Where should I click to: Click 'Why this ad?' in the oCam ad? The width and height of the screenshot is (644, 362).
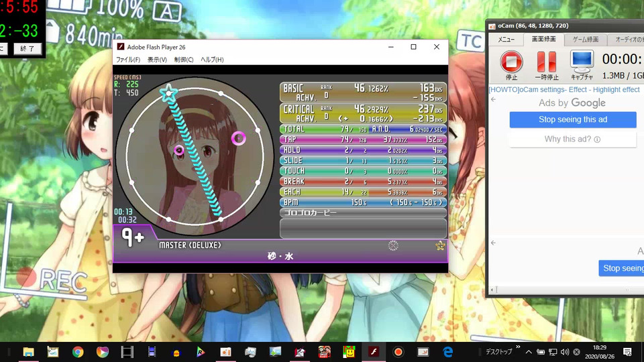point(572,139)
